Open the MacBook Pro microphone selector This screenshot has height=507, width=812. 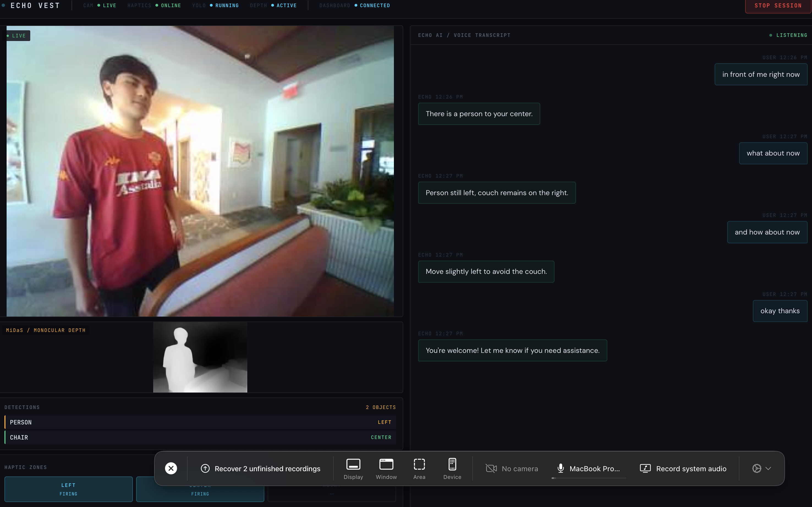(x=594, y=468)
